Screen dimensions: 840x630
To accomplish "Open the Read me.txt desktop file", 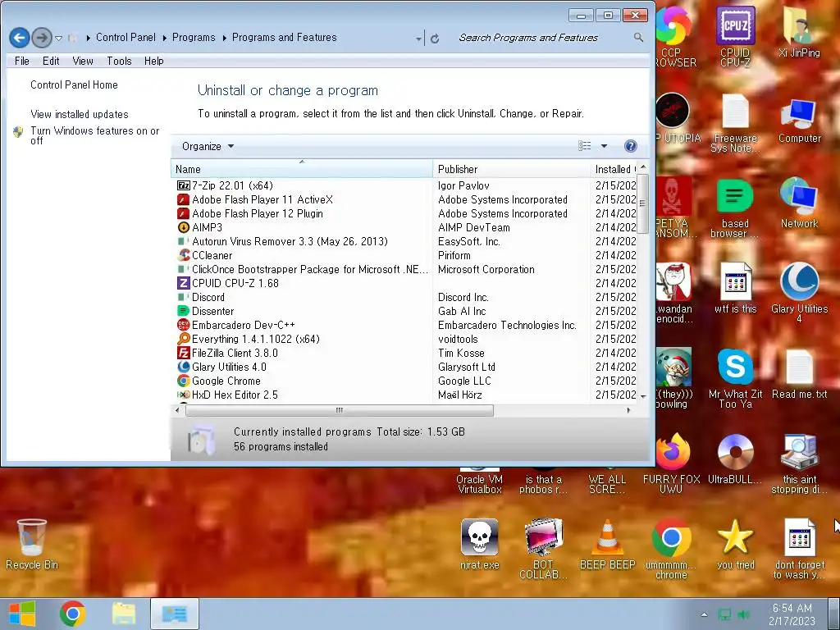I will pos(799,374).
